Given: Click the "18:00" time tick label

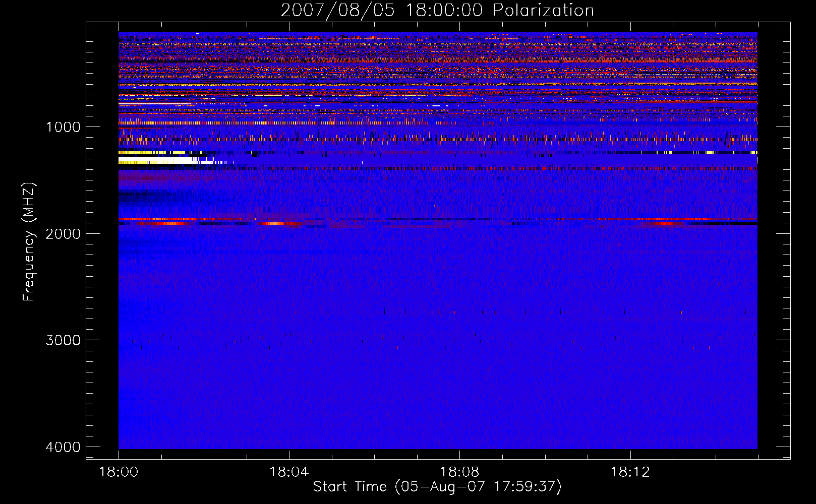Looking at the screenshot, I should [x=119, y=472].
